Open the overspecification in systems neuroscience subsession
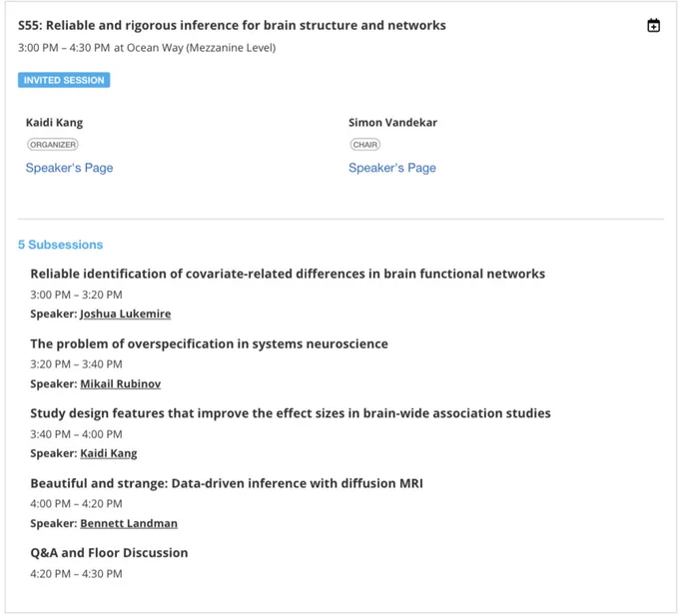 [209, 343]
